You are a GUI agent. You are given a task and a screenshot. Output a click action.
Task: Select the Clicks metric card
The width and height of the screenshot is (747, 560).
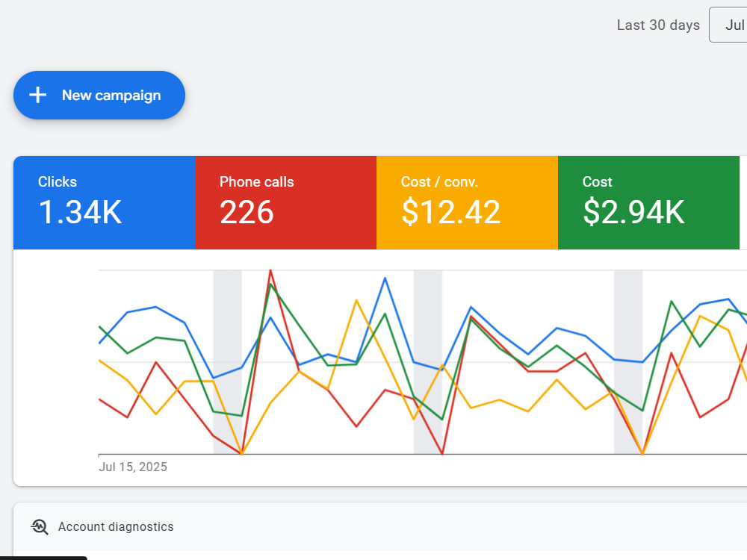coord(104,202)
